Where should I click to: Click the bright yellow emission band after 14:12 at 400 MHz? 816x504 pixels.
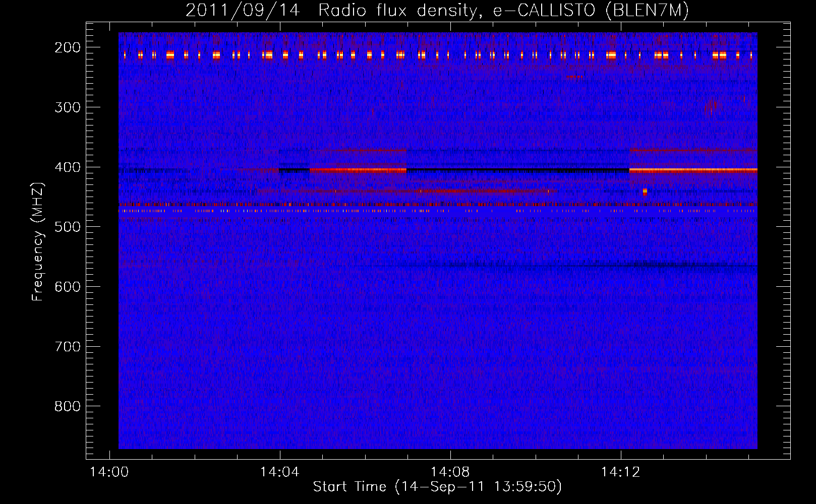coord(693,170)
